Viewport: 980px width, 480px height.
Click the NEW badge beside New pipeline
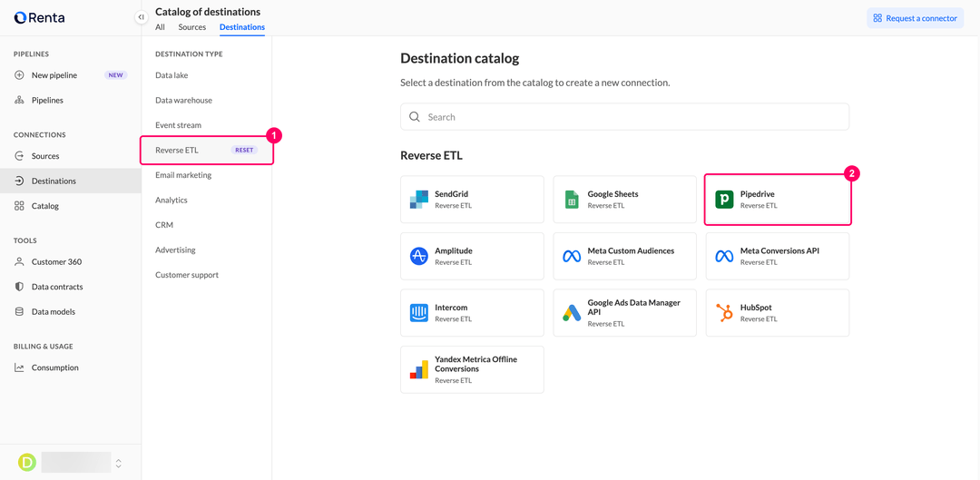tap(115, 75)
